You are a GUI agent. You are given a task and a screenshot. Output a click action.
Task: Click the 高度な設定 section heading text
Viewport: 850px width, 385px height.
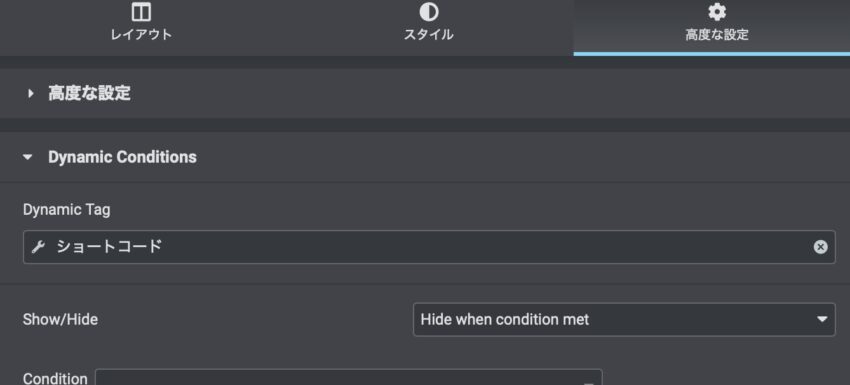click(89, 93)
